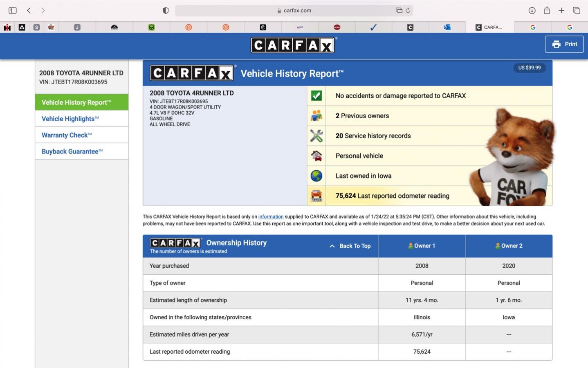
Task: Switch to the tab with gray 'J' favicon
Action: [77, 27]
